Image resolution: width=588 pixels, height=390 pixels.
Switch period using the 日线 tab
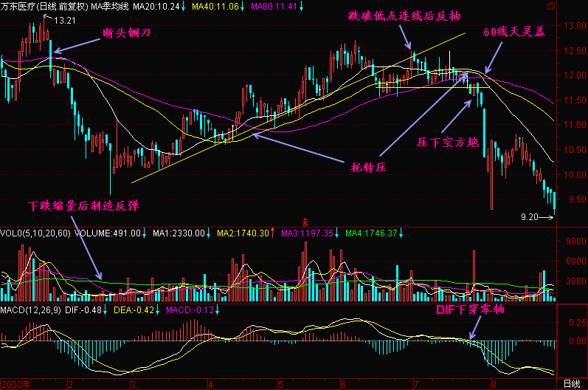pos(571,384)
